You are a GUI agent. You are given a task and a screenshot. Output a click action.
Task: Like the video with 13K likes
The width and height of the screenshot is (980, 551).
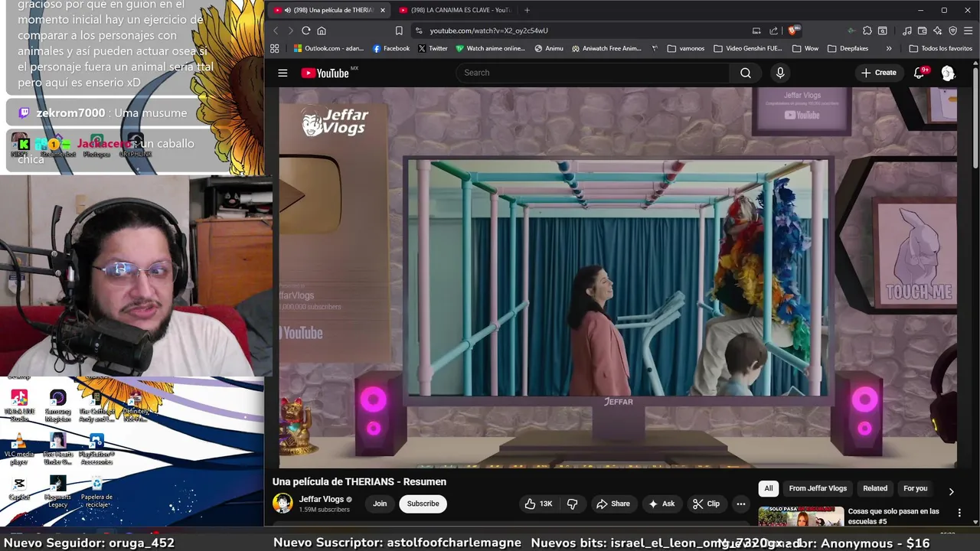click(x=537, y=504)
